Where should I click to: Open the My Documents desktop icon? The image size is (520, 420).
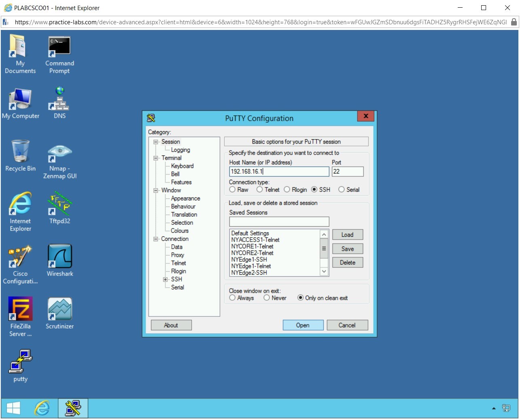[20, 54]
